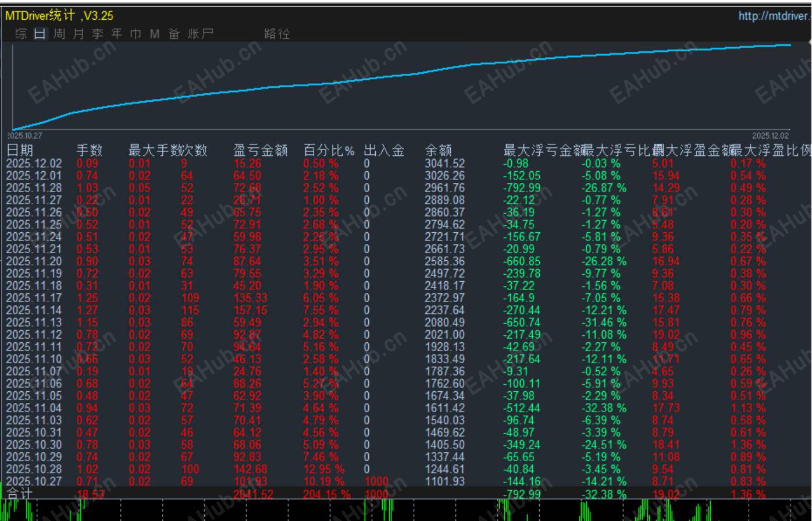This screenshot has width=812, height=521.
Task: Select the 币 tab
Action: (136, 34)
